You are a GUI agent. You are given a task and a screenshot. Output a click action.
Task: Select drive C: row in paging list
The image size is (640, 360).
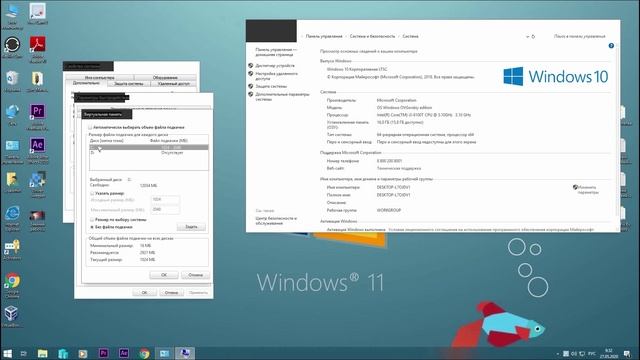pos(149,147)
